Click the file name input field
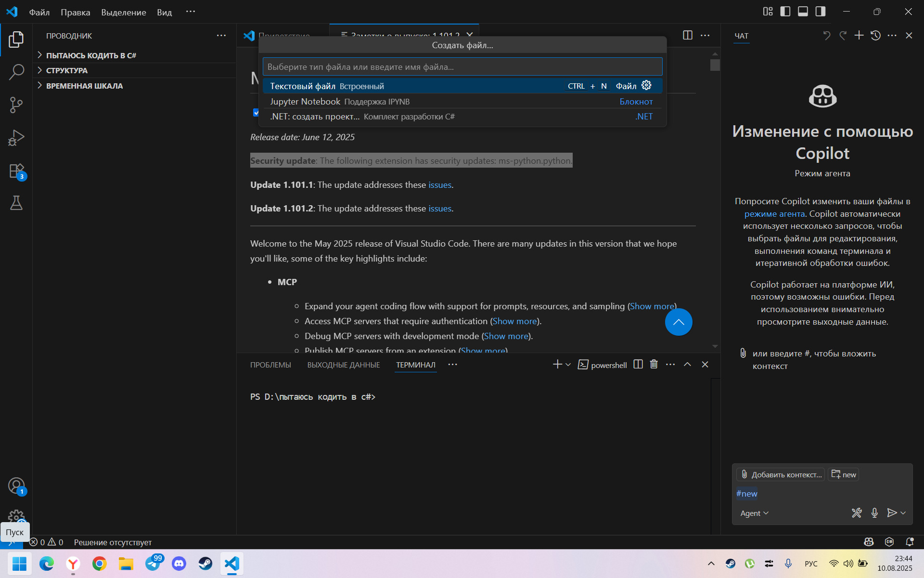 click(x=462, y=67)
